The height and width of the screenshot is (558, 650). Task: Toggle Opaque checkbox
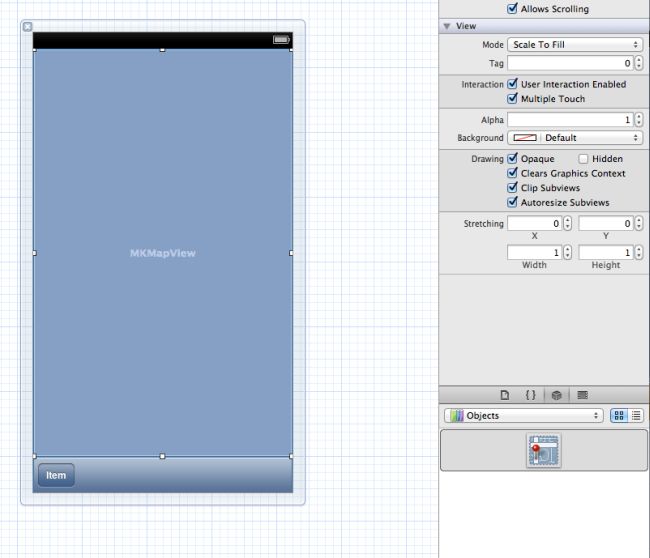[512, 158]
